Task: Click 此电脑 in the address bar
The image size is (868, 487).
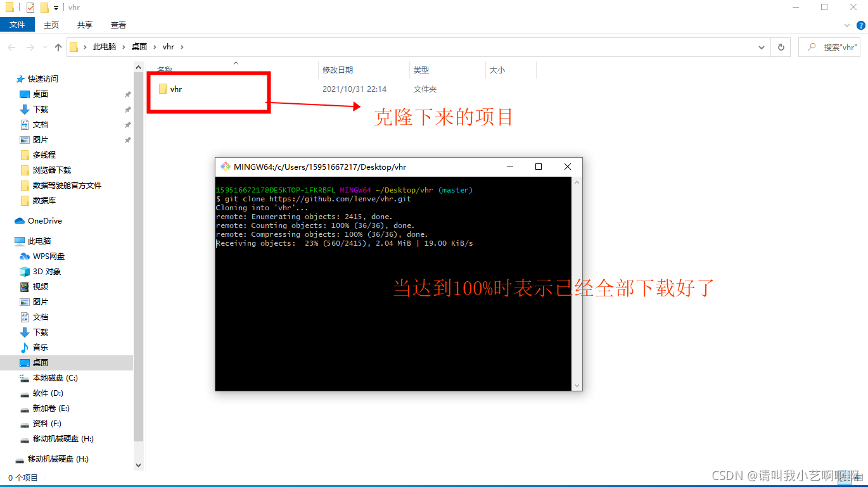Action: pos(105,47)
